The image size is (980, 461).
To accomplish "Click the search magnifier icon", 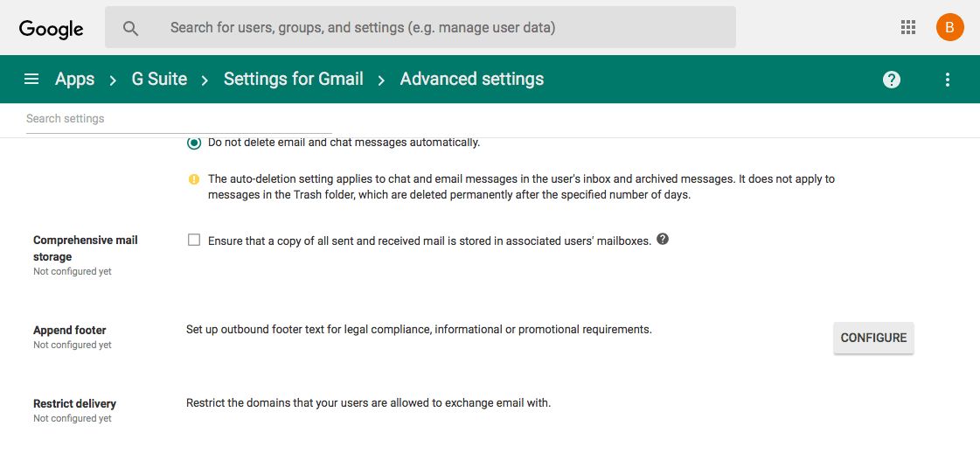I will pyautogui.click(x=131, y=28).
